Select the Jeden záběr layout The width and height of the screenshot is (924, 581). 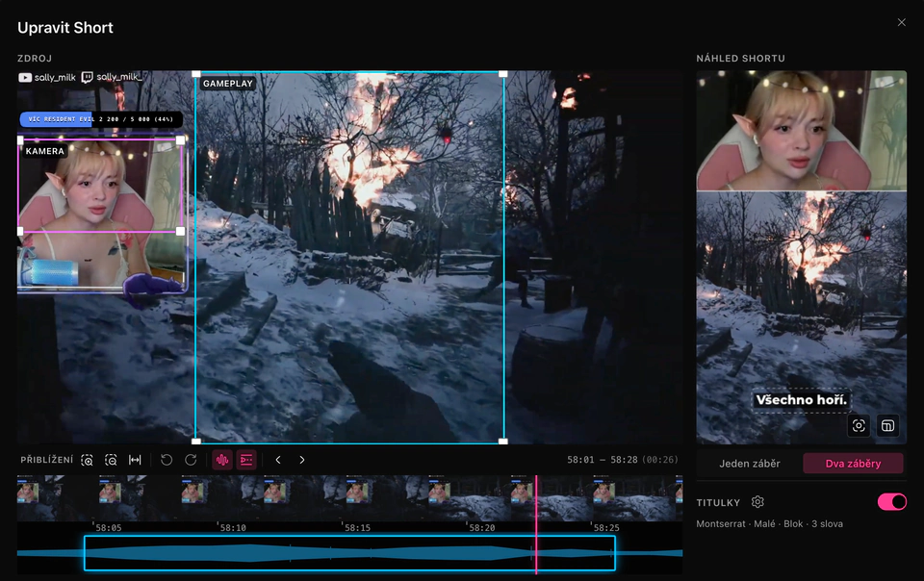750,464
